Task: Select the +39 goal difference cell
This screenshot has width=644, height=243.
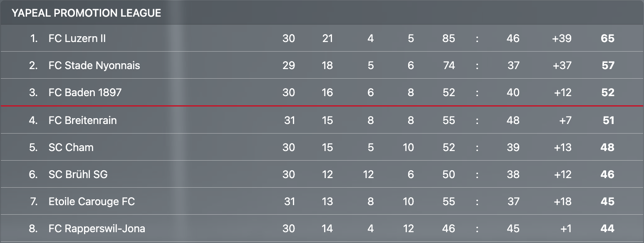Action: tap(562, 38)
